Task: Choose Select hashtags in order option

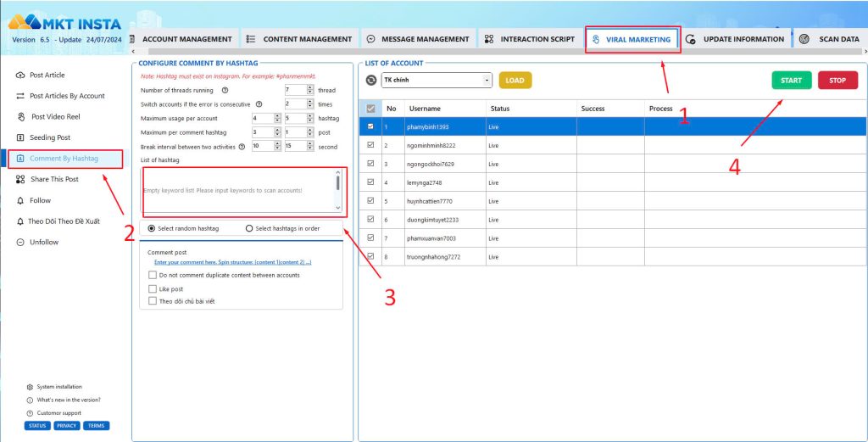Action: (249, 228)
